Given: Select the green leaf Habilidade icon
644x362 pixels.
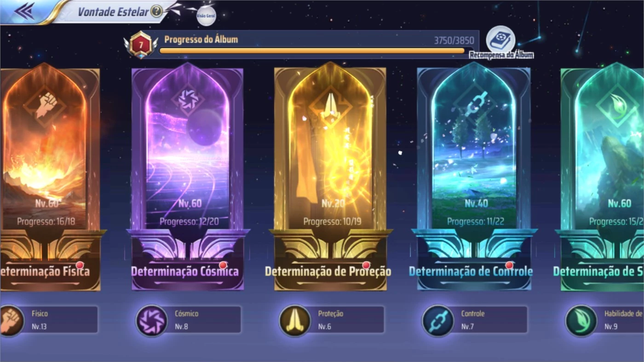Looking at the screenshot, I should click(x=581, y=321).
